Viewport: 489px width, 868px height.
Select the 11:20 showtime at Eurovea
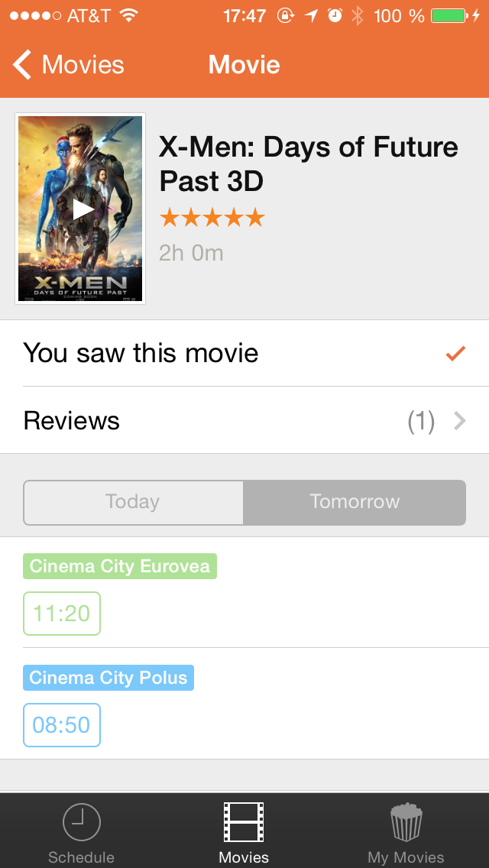[62, 614]
